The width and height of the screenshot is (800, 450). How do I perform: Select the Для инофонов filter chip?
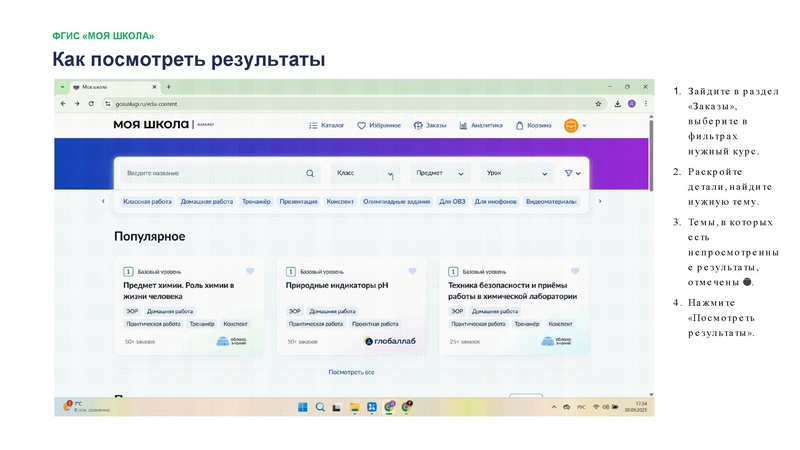[x=495, y=202]
